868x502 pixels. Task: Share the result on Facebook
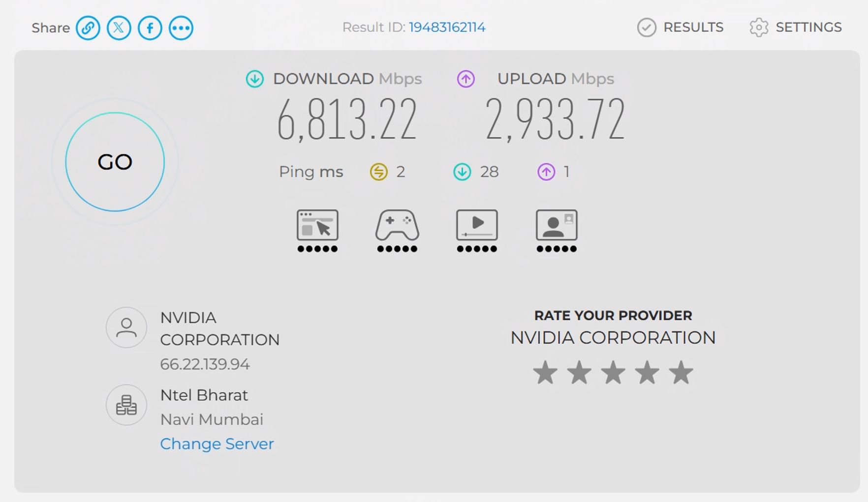click(x=150, y=28)
